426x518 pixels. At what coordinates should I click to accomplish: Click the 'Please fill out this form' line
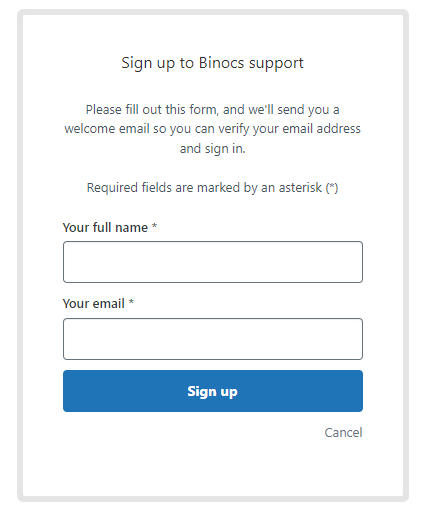(213, 110)
